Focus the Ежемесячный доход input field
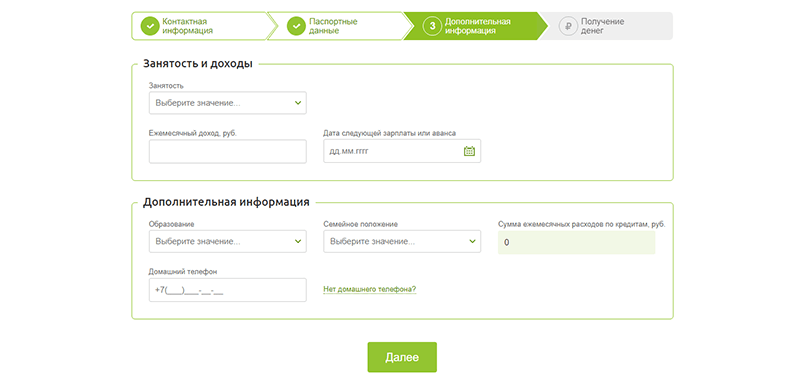800x390 pixels. [x=228, y=152]
